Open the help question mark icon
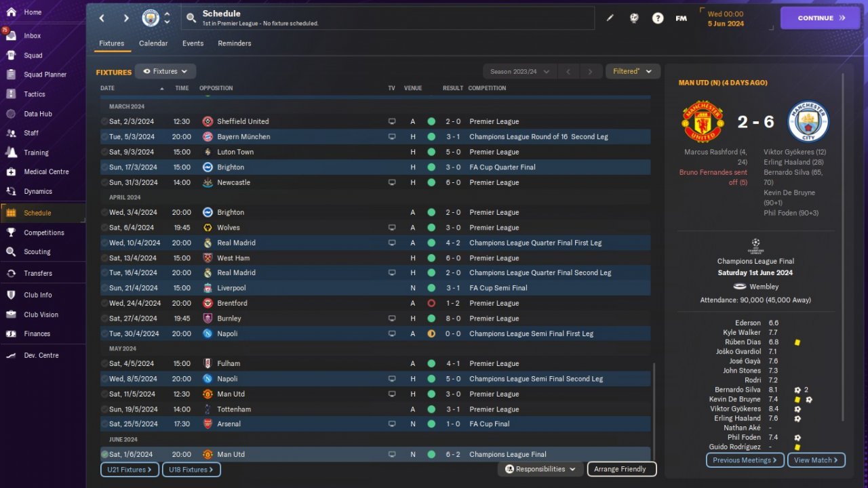Image resolution: width=868 pixels, height=488 pixels. coord(658,18)
